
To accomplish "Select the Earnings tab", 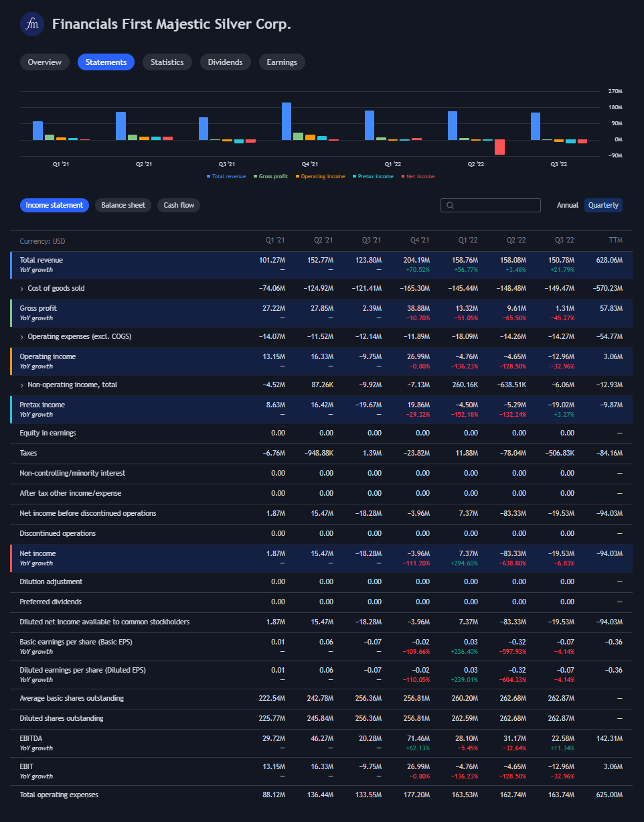I will tap(282, 62).
